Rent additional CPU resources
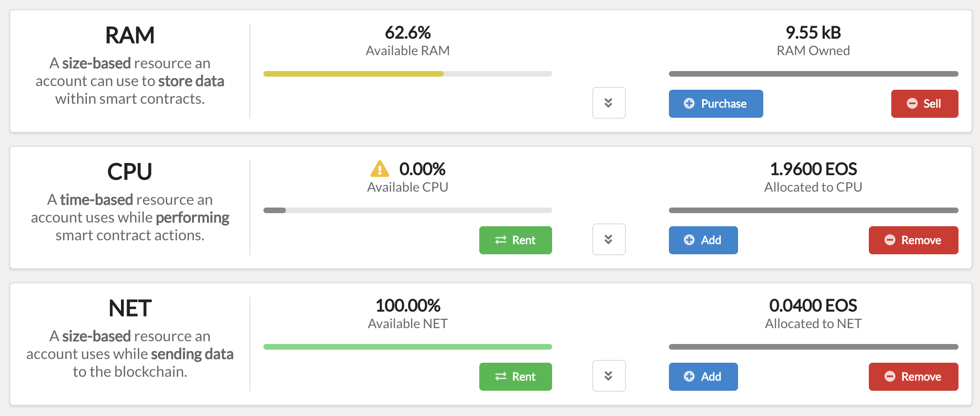This screenshot has width=980, height=416. tap(515, 240)
